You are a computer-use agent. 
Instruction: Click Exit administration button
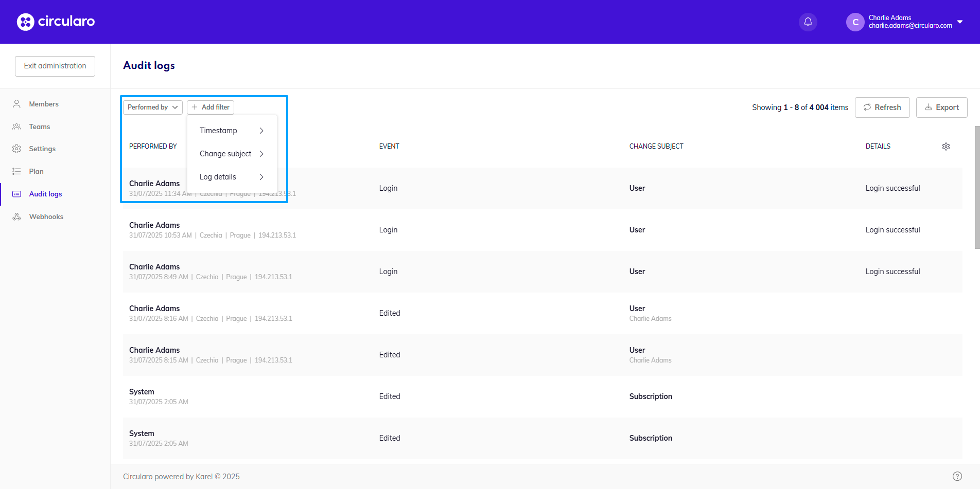pyautogui.click(x=55, y=66)
